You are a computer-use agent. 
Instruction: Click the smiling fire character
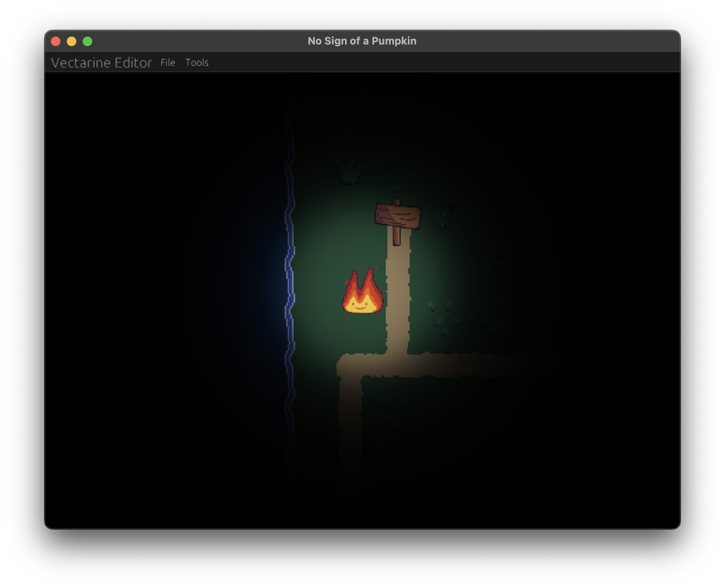coord(362,291)
